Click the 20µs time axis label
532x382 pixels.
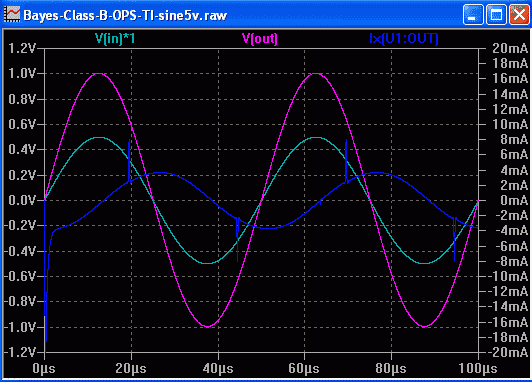click(131, 368)
